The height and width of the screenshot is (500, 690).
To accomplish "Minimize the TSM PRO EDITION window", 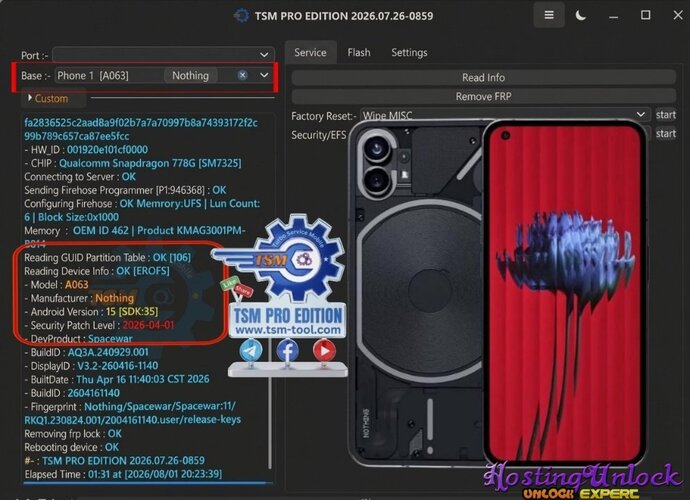I will 613,16.
